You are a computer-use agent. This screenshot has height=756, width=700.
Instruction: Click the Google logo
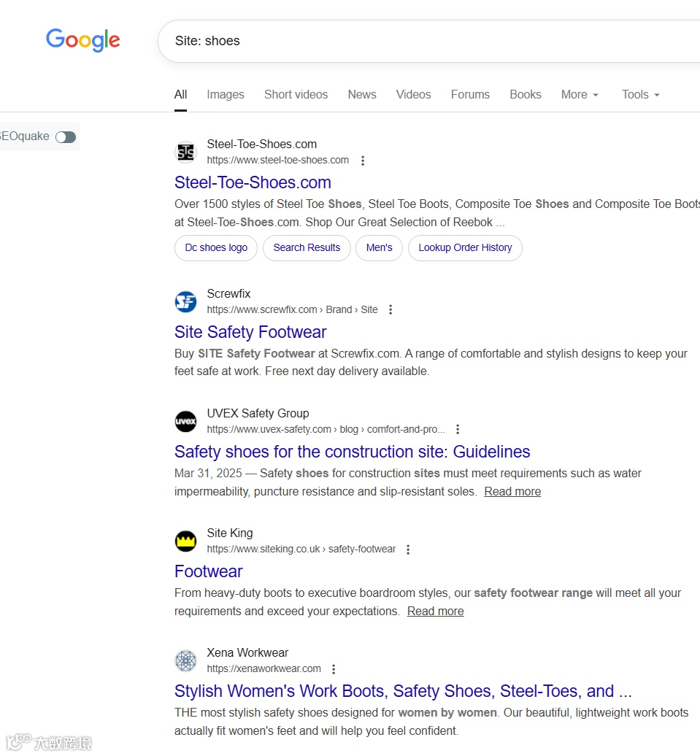pos(83,40)
